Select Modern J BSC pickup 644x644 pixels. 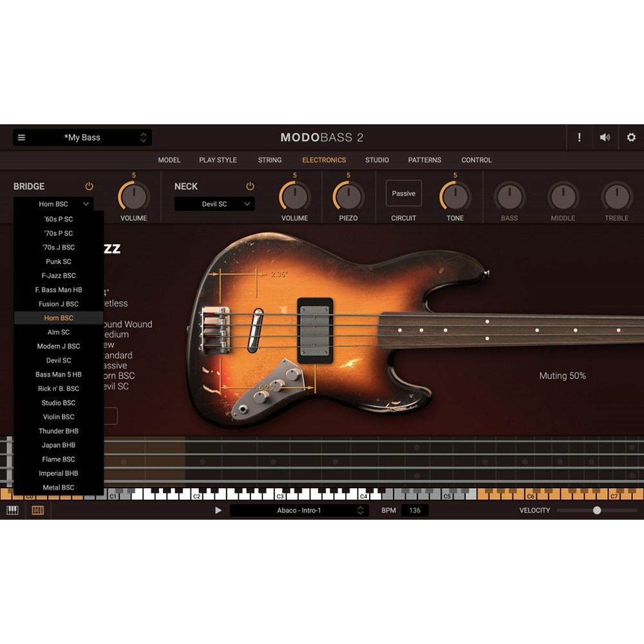(x=59, y=346)
